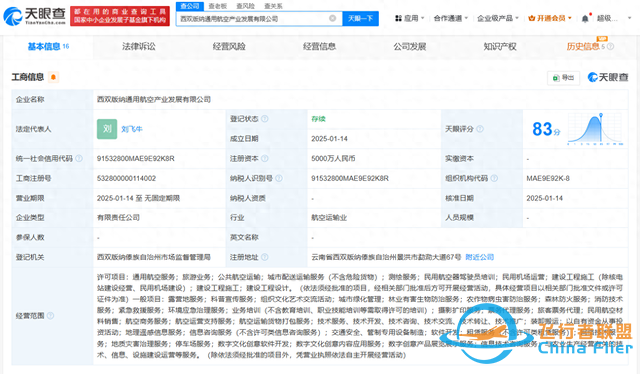Select the 查风险 search tab
The height and width of the screenshot is (374, 640).
[x=245, y=6]
